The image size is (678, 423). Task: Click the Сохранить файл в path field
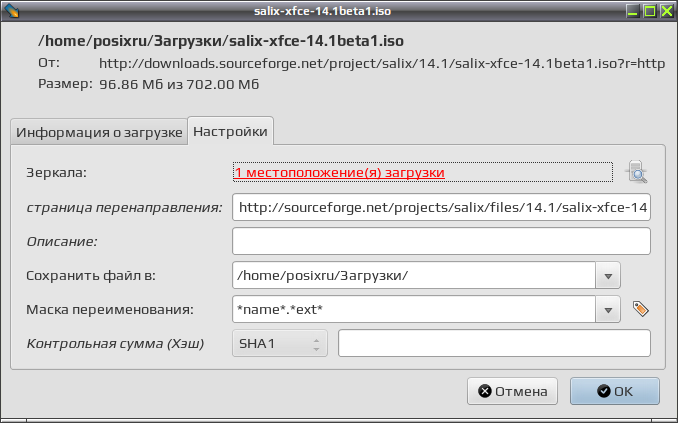click(414, 275)
